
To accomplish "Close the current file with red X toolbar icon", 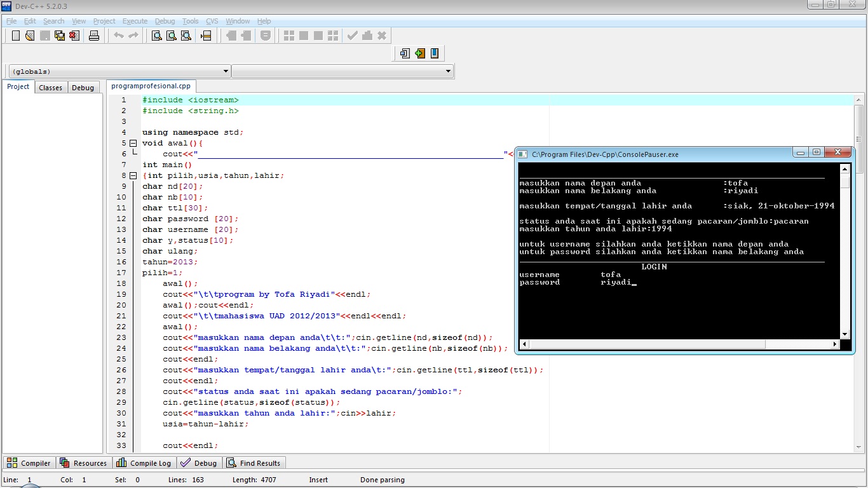I will pyautogui.click(x=74, y=36).
